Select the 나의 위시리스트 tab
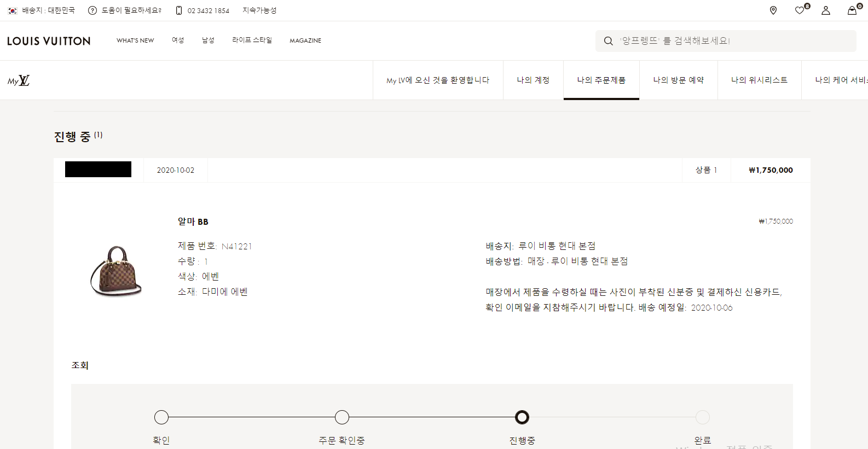868x449 pixels. tap(760, 80)
